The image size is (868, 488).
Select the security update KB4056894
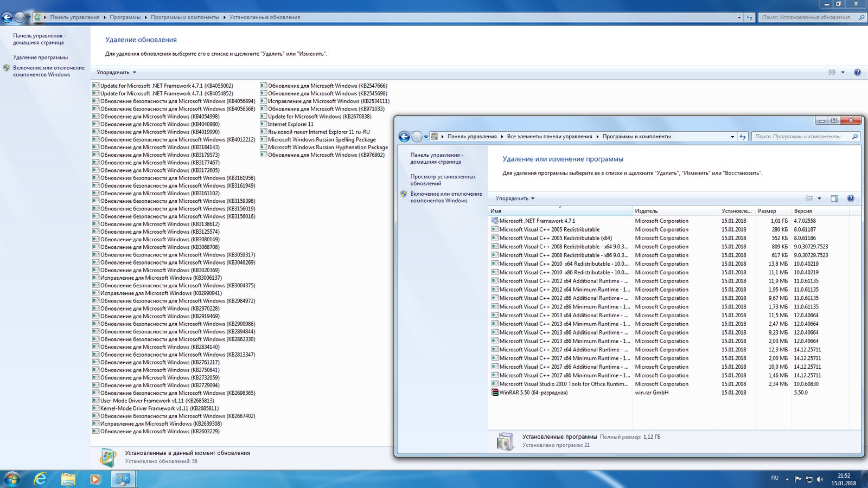point(174,101)
